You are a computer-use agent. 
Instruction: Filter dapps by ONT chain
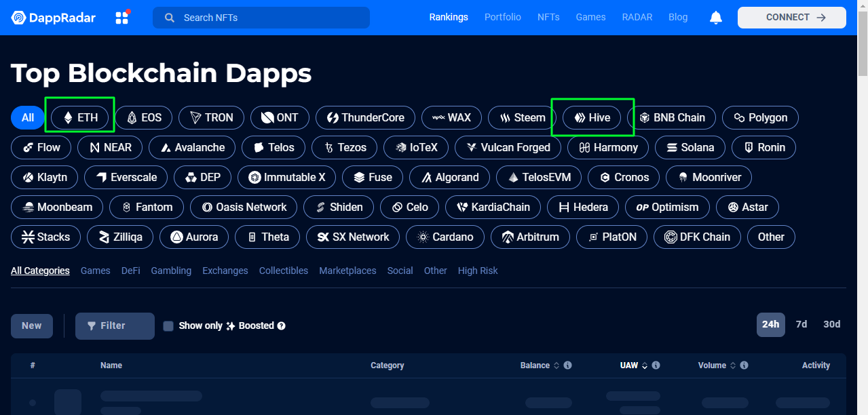pos(280,117)
